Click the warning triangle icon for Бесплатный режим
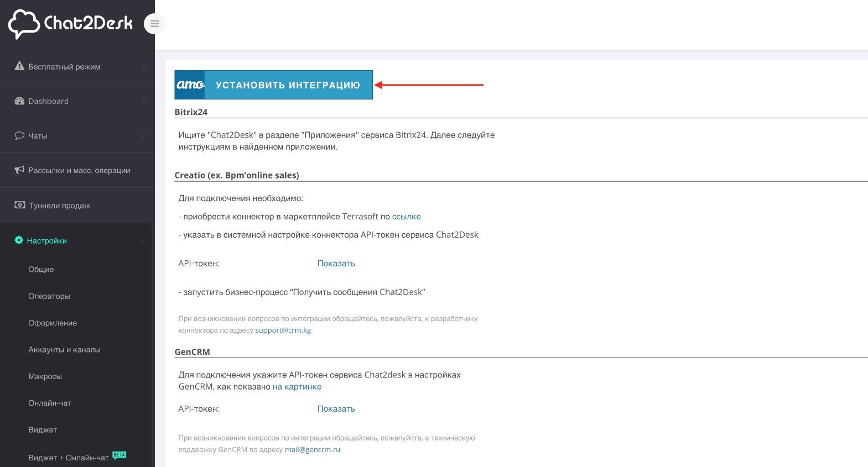Screen dimensions: 868x467 [x=19, y=66]
